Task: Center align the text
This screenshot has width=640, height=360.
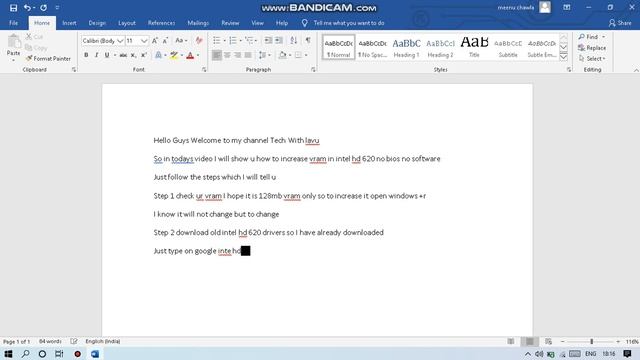Action: pos(227,55)
